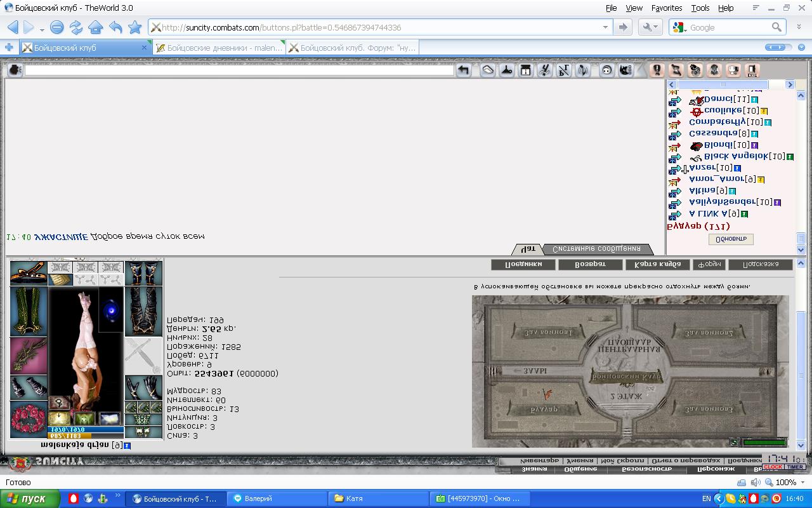Click the game toolbar back-arrow icon
This screenshot has width=812, height=508.
point(464,70)
